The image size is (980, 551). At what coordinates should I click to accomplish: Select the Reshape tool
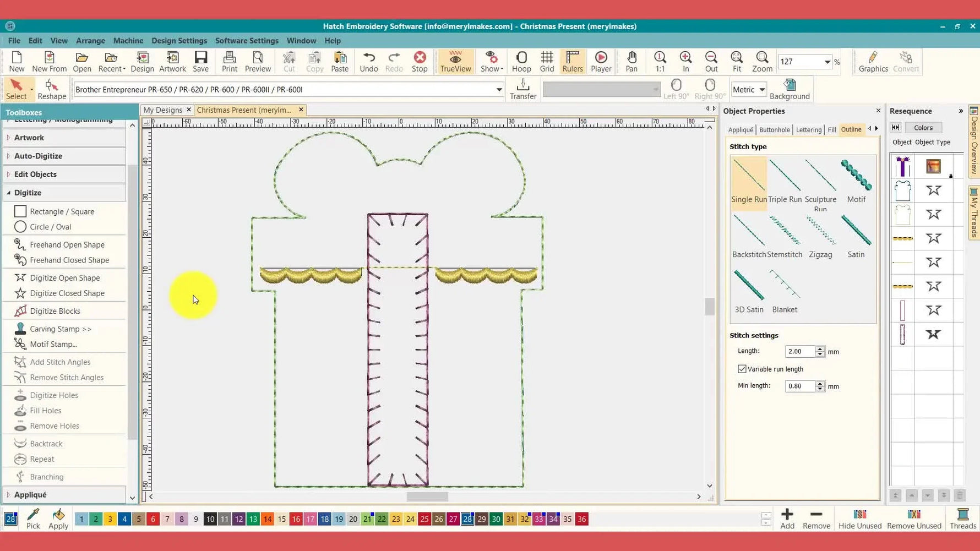(52, 89)
